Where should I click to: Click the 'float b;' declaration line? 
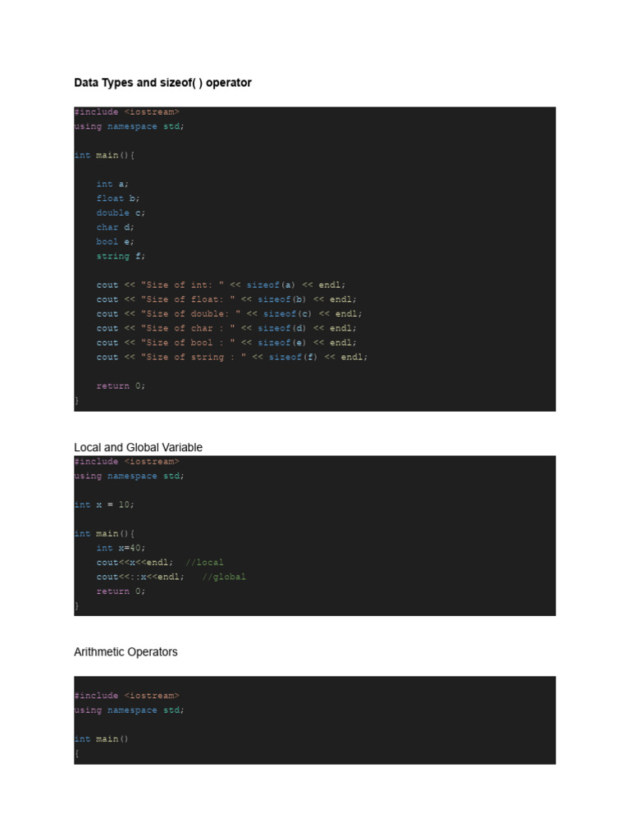tap(118, 199)
